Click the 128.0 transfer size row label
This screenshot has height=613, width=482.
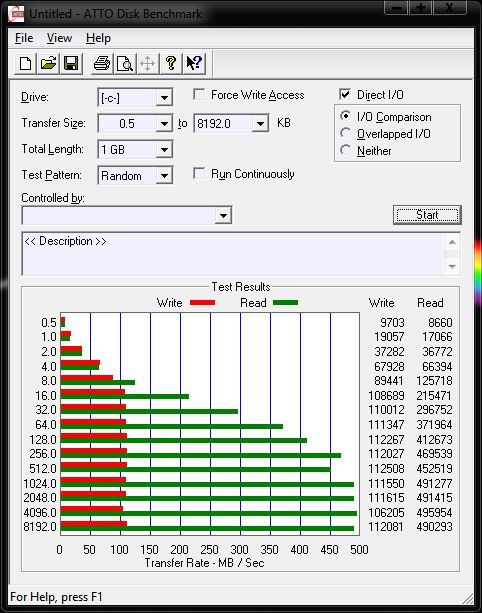(x=43, y=439)
